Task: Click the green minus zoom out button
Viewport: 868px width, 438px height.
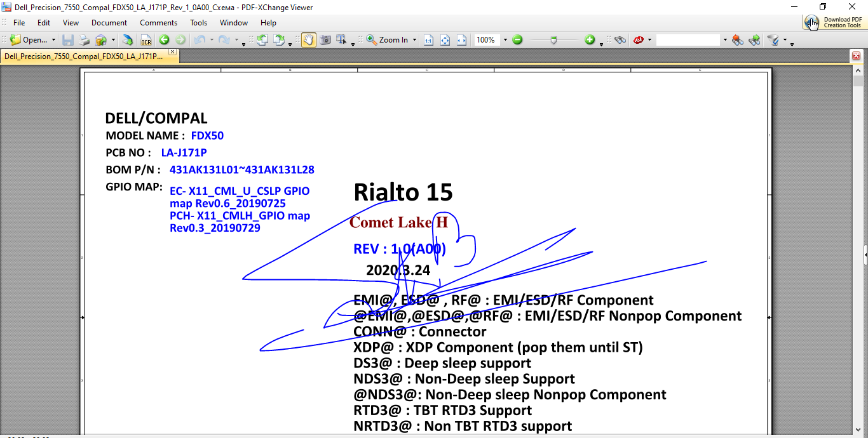Action: point(517,40)
